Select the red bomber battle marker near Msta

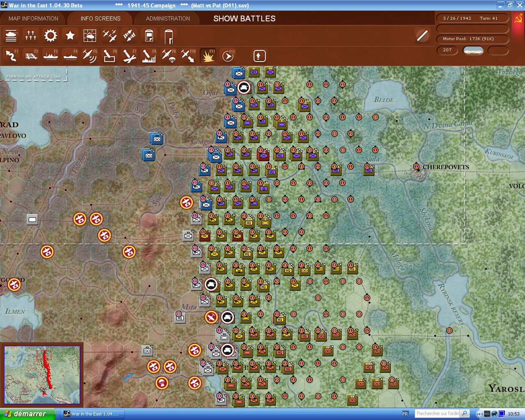pos(211,317)
